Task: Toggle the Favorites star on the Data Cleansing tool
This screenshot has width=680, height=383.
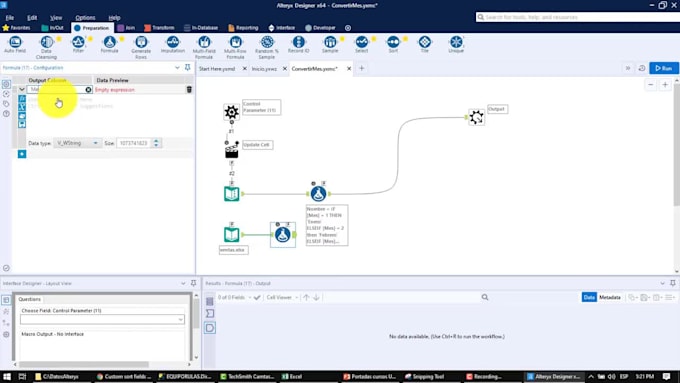Action: pos(59,39)
